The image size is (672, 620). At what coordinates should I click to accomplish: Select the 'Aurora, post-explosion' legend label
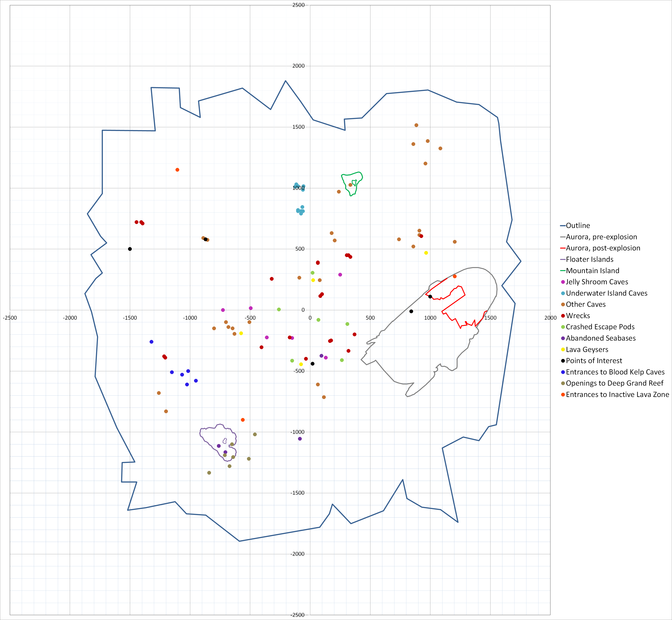tap(603, 248)
